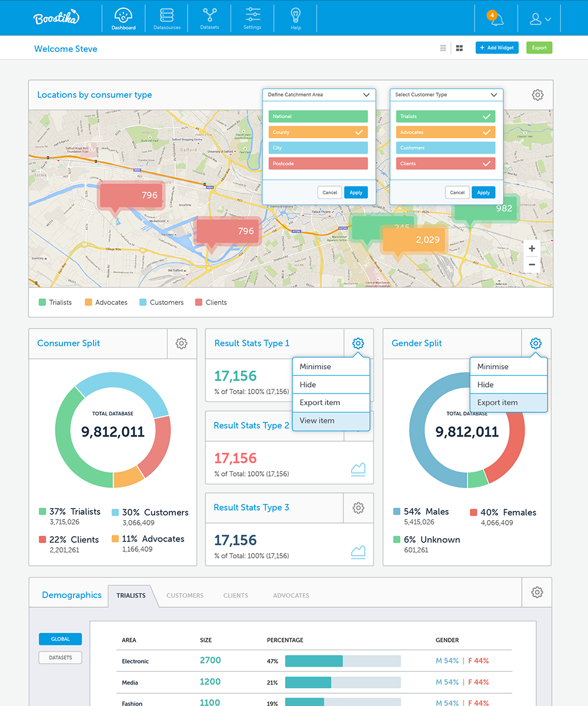Open user account dropdown menu
Viewport: 588px width, 706px height.
click(540, 19)
